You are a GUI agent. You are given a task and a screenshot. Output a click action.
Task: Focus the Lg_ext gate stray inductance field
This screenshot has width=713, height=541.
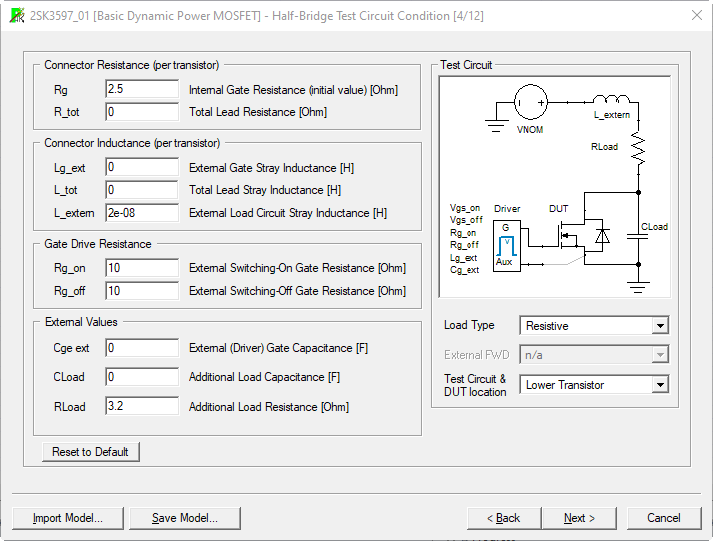(141, 167)
